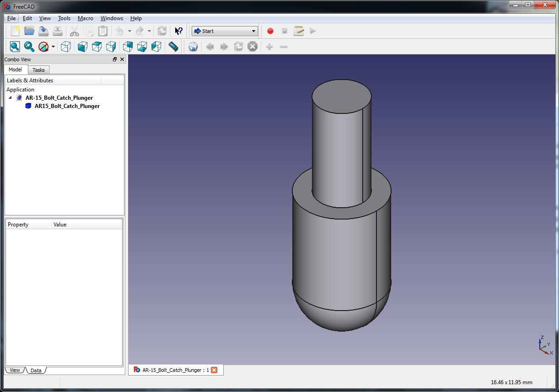The width and height of the screenshot is (559, 392).
Task: Click the Save document icon
Action: [43, 31]
